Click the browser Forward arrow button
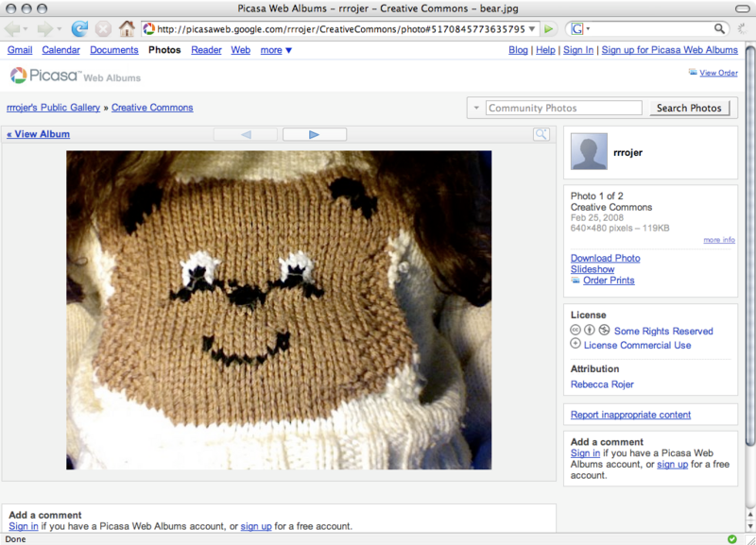 tap(44, 29)
